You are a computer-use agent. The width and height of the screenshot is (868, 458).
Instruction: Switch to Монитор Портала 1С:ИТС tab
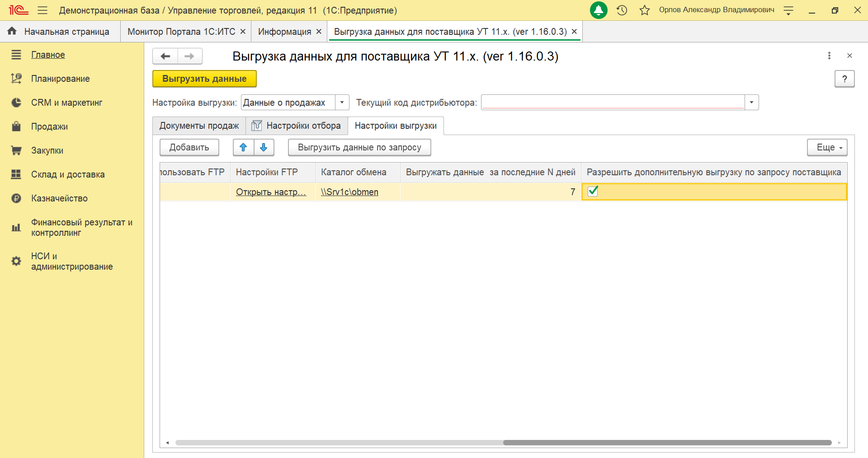coord(181,32)
